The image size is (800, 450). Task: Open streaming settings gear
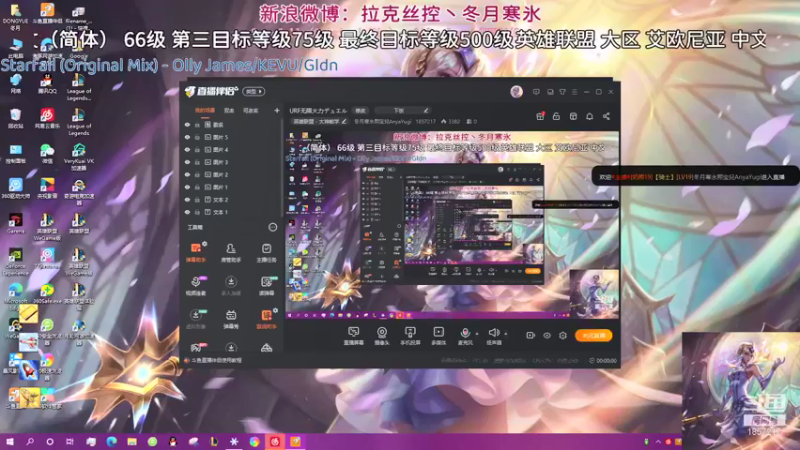563,335
